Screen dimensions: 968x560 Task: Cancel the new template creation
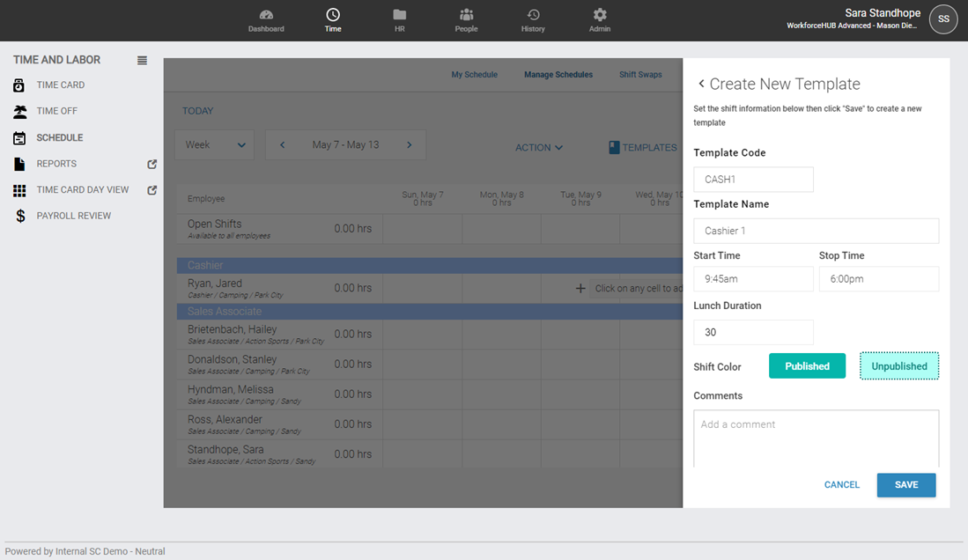pos(841,485)
